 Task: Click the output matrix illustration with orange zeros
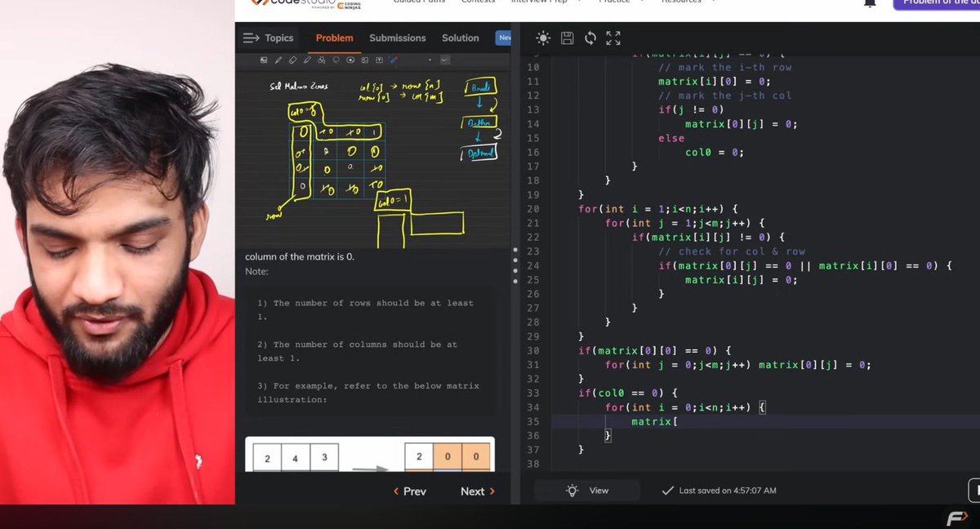448,457
